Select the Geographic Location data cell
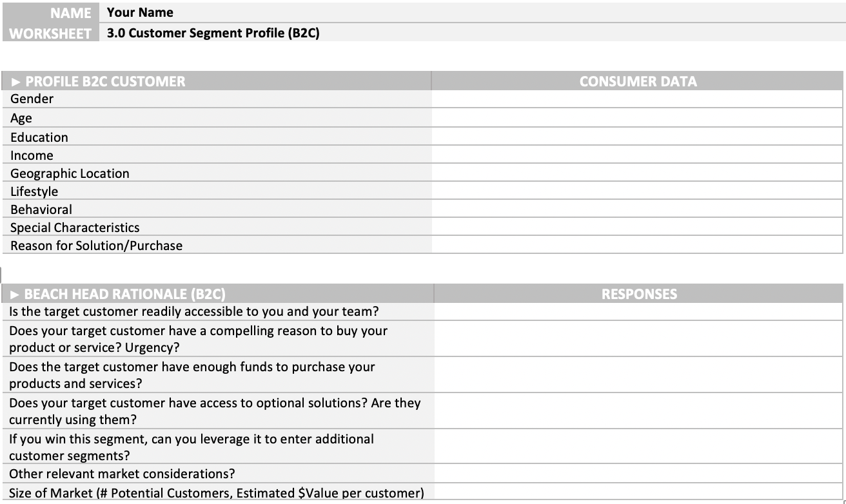Image resolution: width=846 pixels, height=504 pixels. (x=637, y=173)
